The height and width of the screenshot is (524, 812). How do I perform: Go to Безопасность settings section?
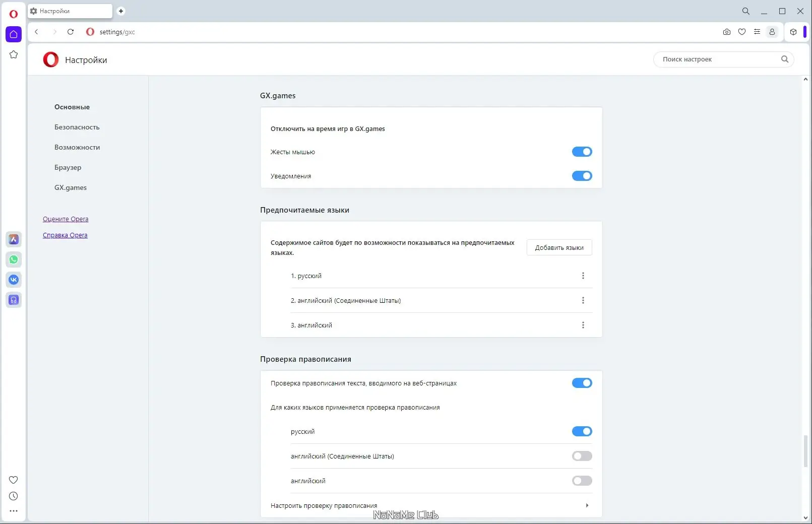(77, 127)
